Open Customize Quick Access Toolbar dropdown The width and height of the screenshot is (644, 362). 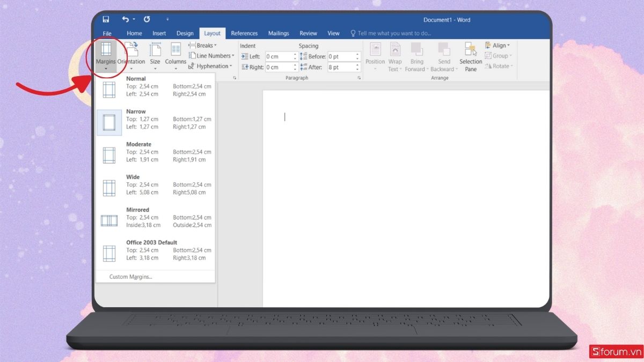pyautogui.click(x=167, y=20)
